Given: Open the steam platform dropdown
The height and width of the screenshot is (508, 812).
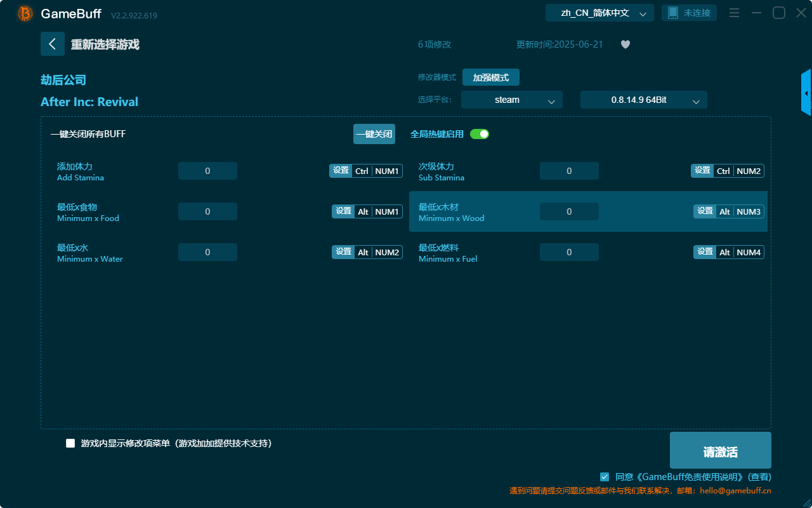Looking at the screenshot, I should tap(511, 100).
